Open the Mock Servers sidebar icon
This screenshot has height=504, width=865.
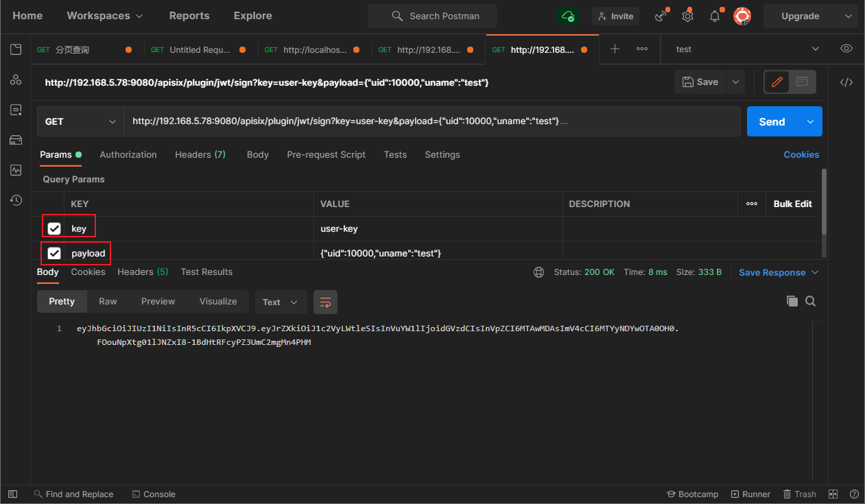15,140
